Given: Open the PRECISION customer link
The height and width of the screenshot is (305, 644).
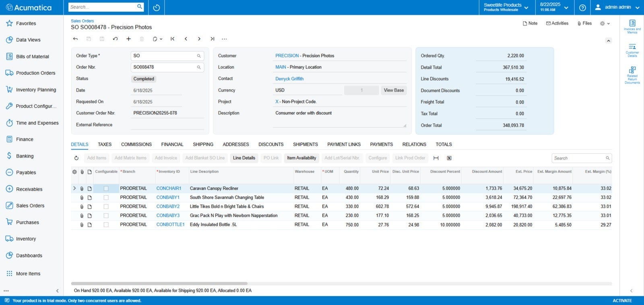Looking at the screenshot, I should coord(287,56).
